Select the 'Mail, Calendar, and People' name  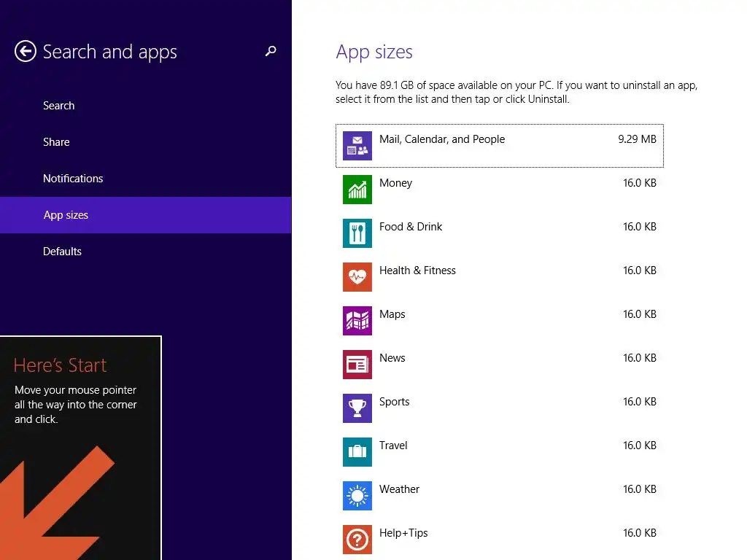click(x=442, y=139)
